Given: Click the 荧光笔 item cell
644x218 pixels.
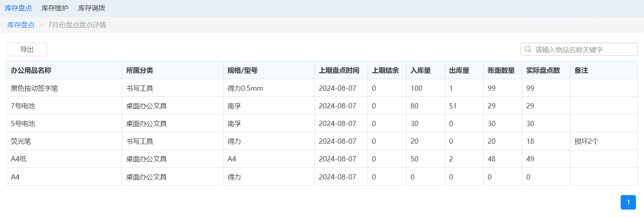Looking at the screenshot, I should (21, 141).
